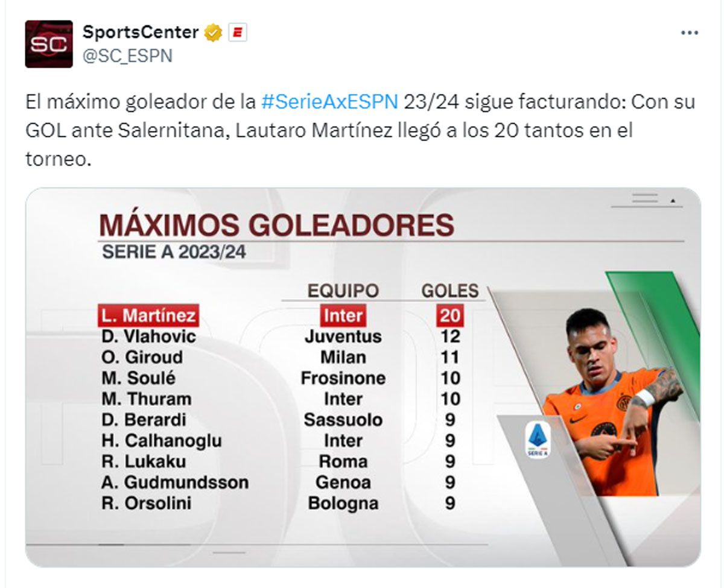Open the tweet's three-dot more options menu
This screenshot has width=724, height=588.
point(689,33)
